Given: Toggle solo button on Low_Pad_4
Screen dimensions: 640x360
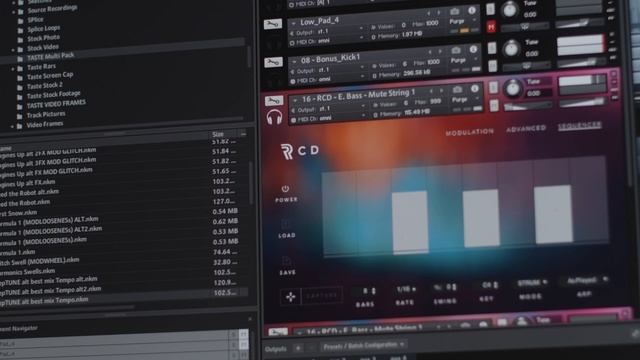Looking at the screenshot, I should point(491,9).
